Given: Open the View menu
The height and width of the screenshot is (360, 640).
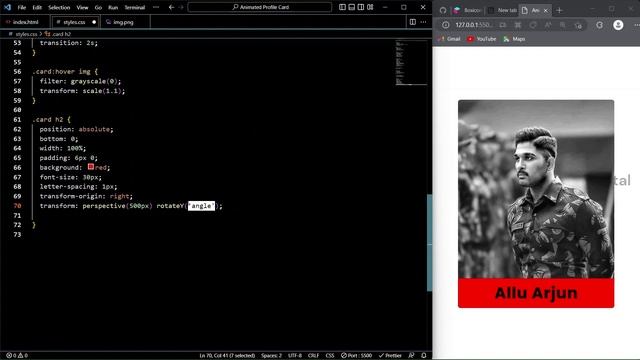Looking at the screenshot, I should (x=82, y=7).
